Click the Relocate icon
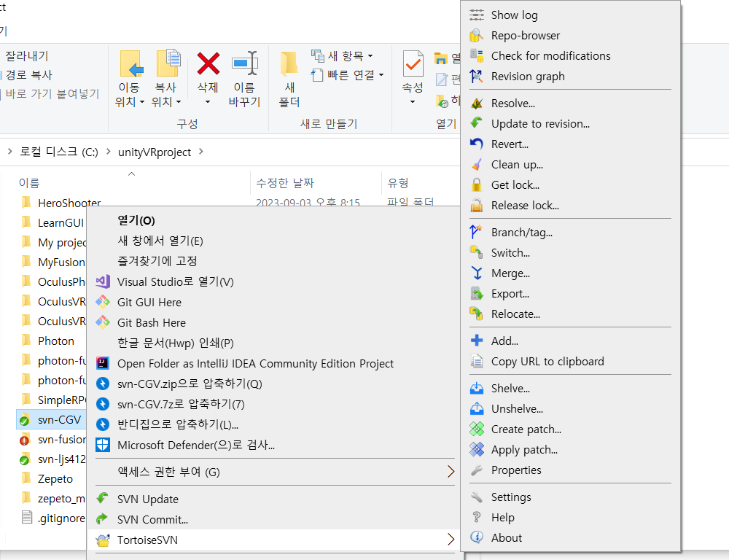The height and width of the screenshot is (560, 729). tap(477, 314)
